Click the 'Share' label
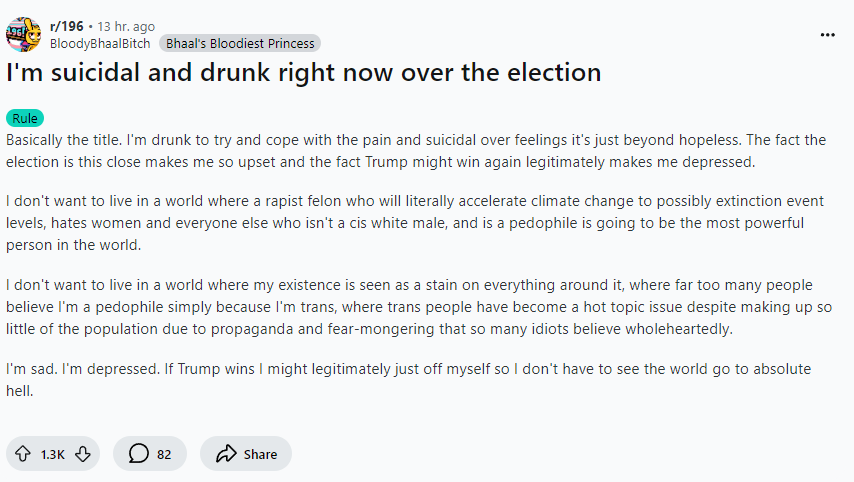Image resolution: width=854 pixels, height=482 pixels. pos(260,454)
